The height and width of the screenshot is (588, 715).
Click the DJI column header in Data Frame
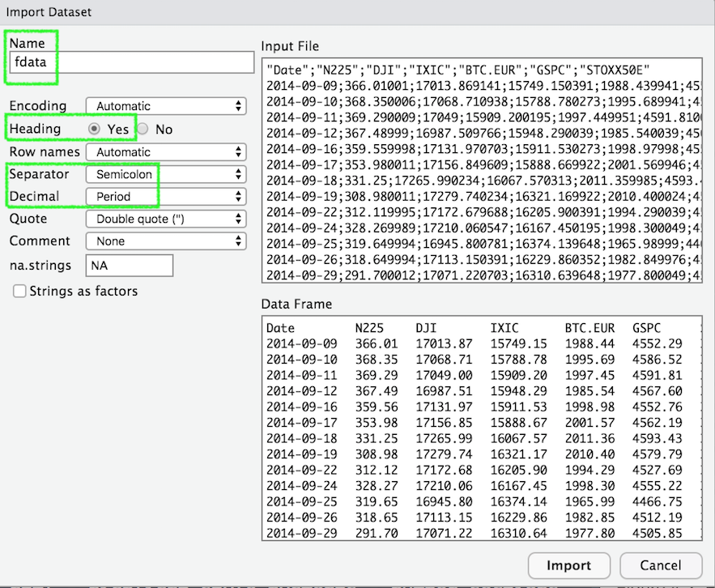426,328
